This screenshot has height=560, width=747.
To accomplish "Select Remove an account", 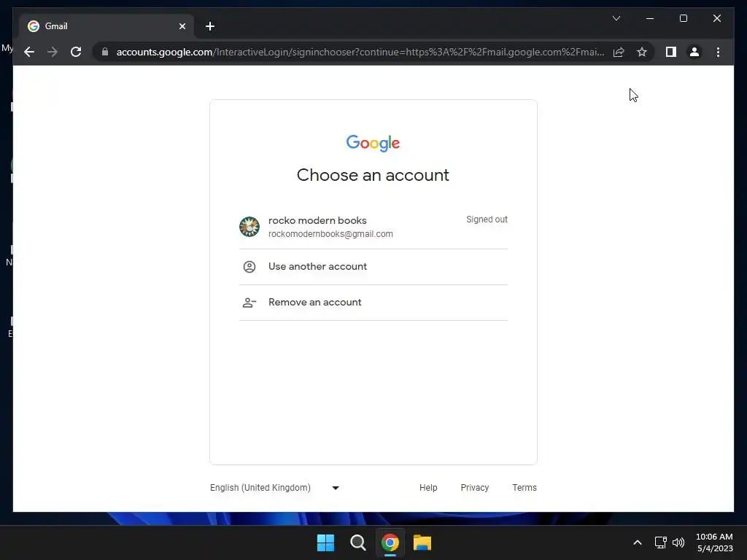I will 373,303.
